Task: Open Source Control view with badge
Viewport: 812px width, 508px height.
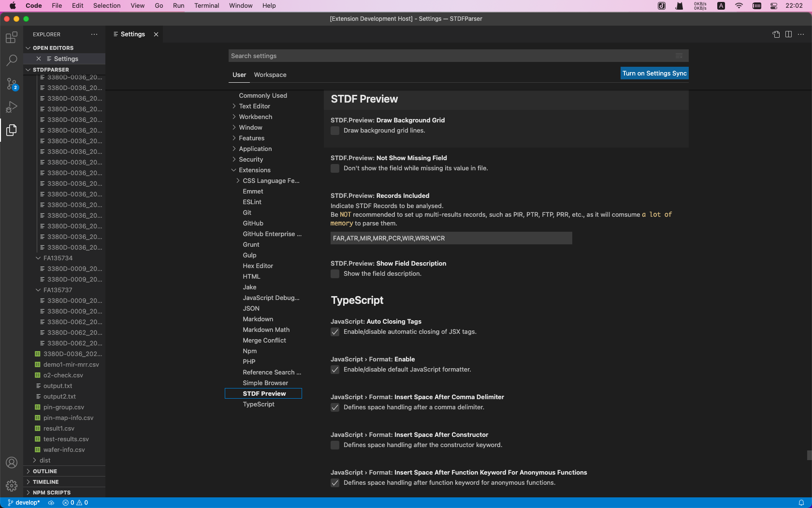Action: click(12, 84)
